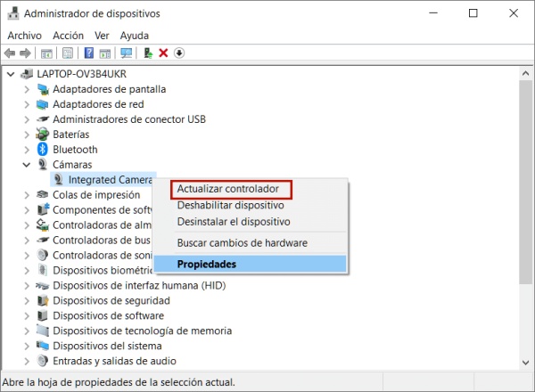This screenshot has height=392, width=535.
Task: Choose Deshabilitar dispositivo from context menu
Action: tap(231, 205)
